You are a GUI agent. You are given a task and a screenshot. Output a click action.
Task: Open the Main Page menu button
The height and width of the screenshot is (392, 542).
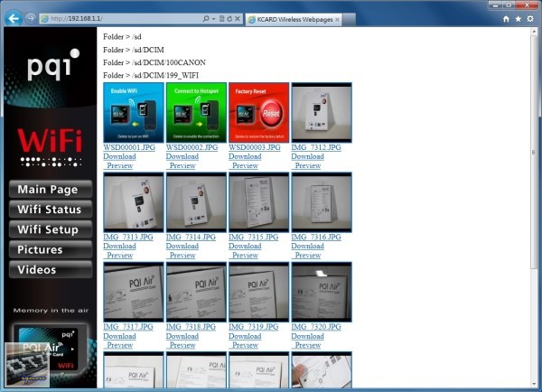(x=51, y=190)
